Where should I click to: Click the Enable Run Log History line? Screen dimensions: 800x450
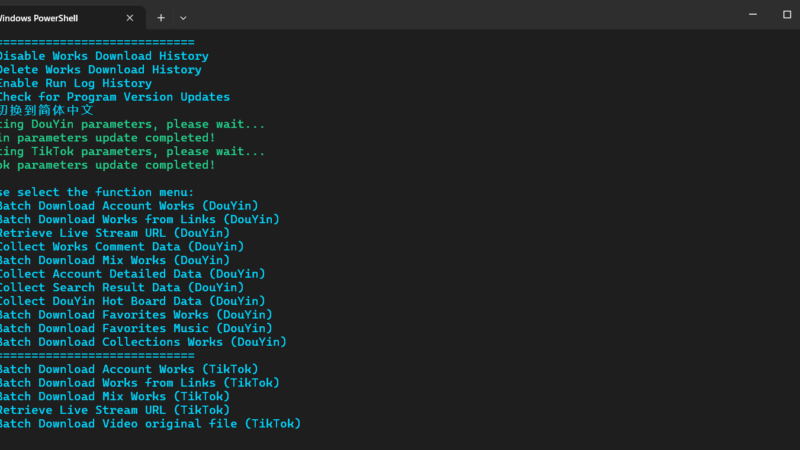[x=76, y=83]
